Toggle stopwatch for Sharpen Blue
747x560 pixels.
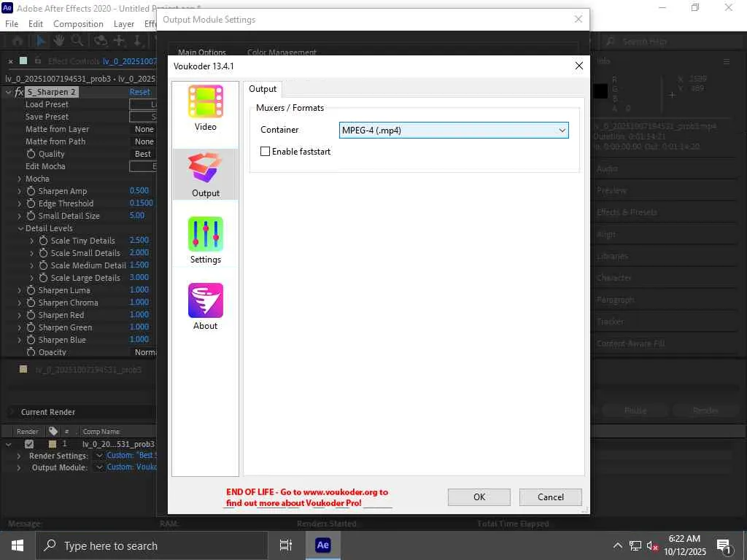(31, 340)
